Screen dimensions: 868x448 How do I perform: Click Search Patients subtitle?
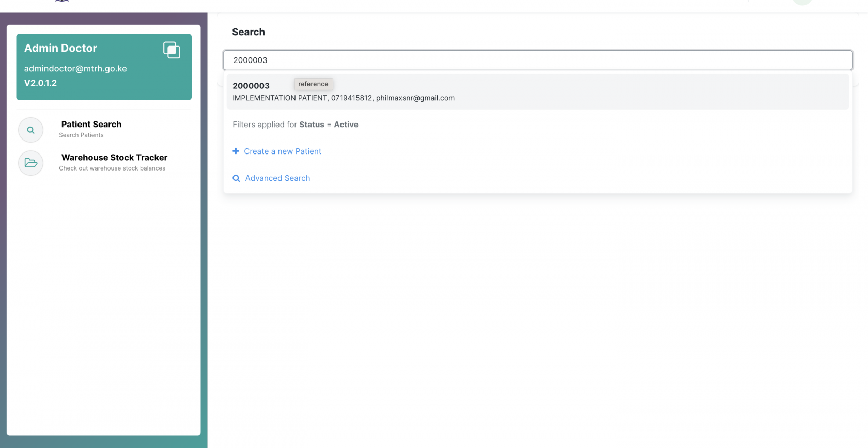coord(81,135)
